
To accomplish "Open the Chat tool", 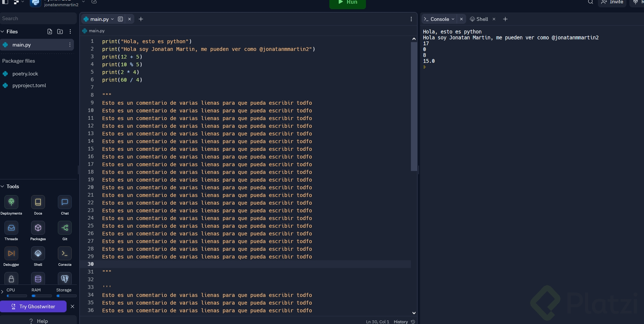I will (65, 202).
